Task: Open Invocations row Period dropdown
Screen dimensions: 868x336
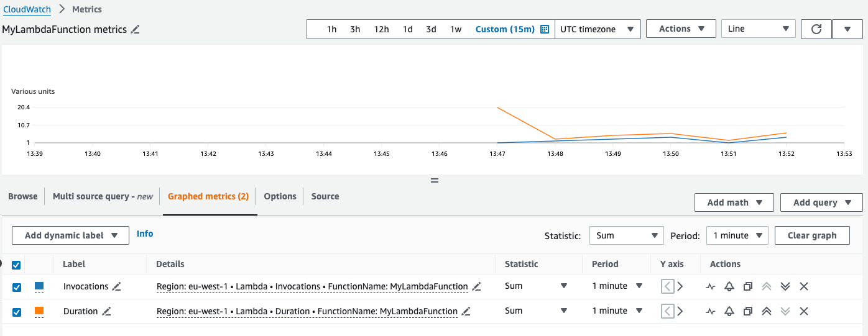Action: (x=617, y=286)
